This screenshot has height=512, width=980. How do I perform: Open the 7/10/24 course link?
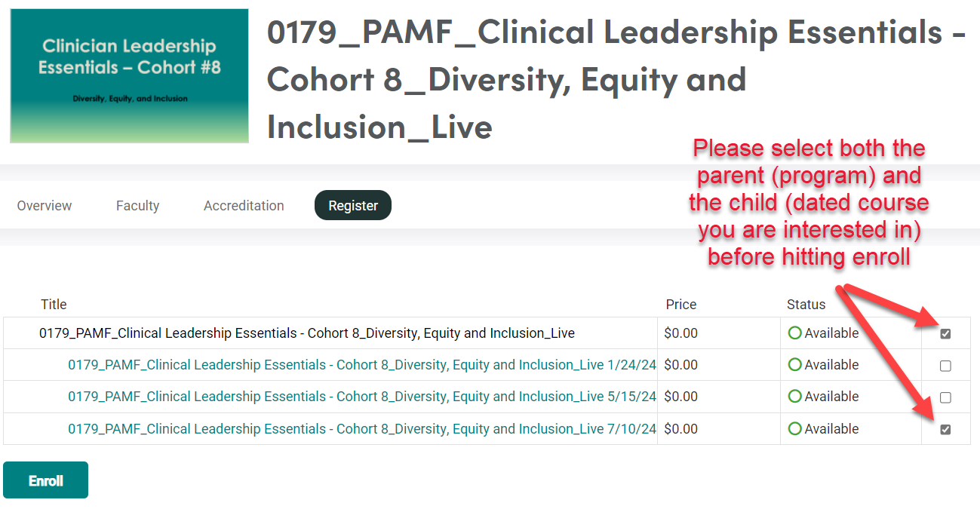pyautogui.click(x=362, y=429)
